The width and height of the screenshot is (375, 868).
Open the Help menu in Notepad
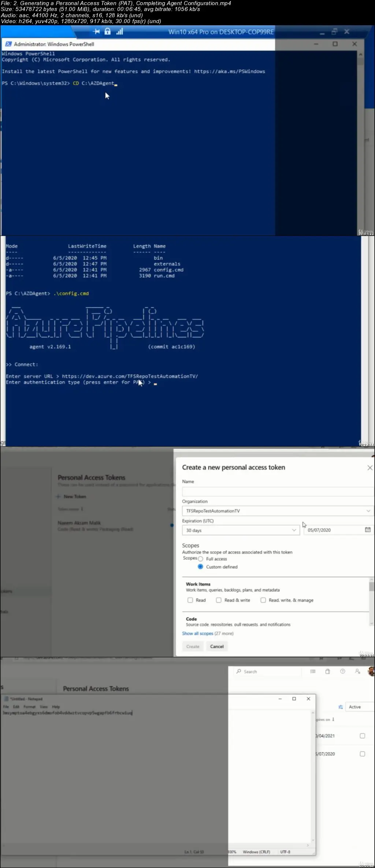coord(56,707)
